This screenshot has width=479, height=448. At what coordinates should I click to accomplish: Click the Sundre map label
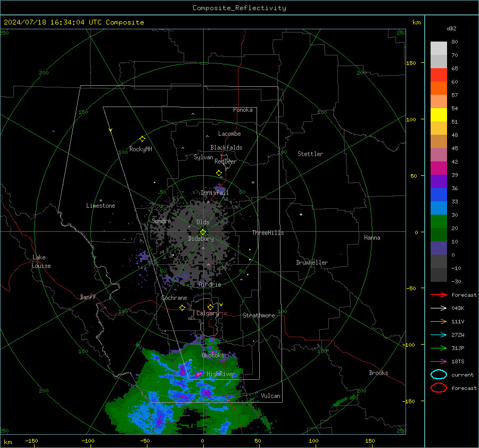tap(161, 221)
